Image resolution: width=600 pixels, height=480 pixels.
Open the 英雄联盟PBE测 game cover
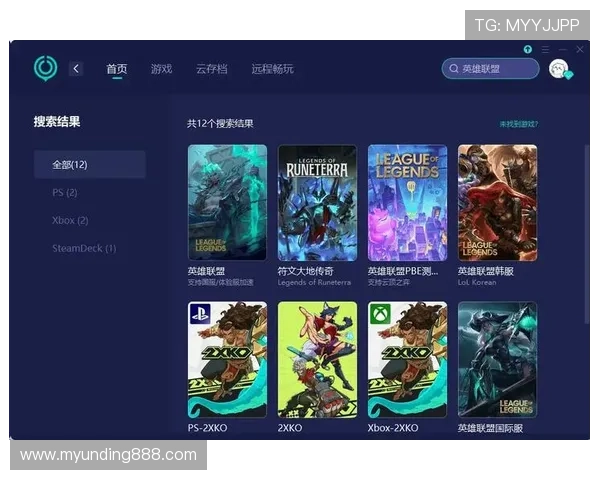pos(407,202)
